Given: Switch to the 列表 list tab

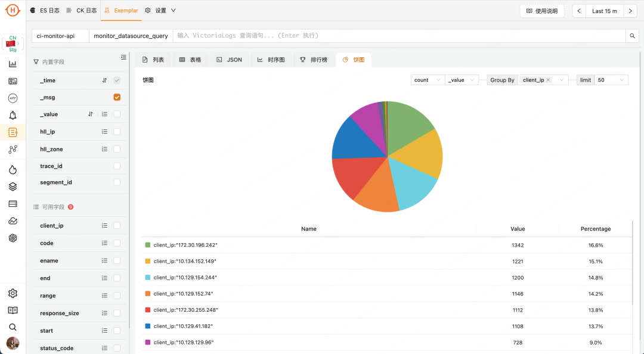Looking at the screenshot, I should coord(153,60).
